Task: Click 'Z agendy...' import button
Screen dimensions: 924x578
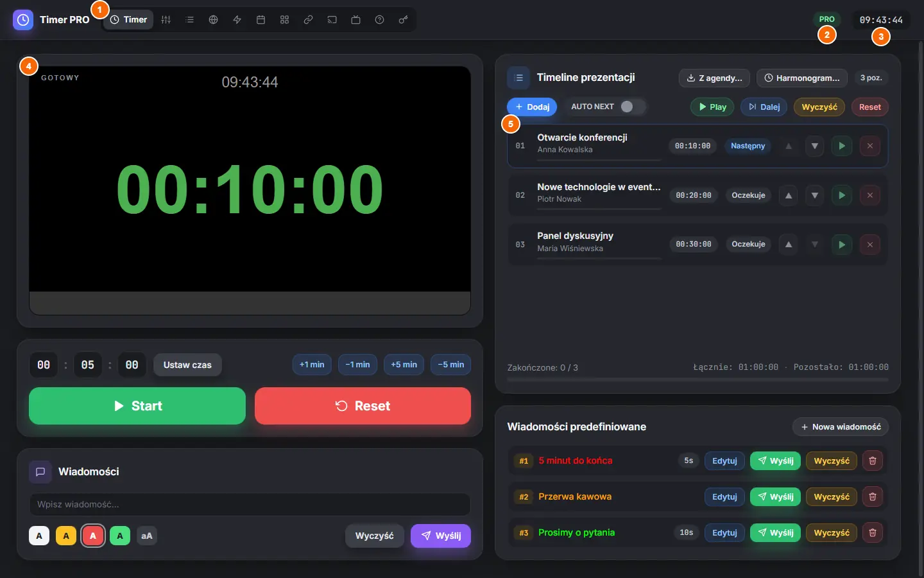Action: 714,78
